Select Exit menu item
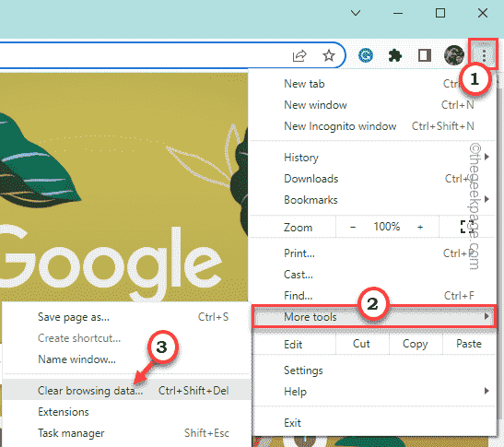Image resolution: width=504 pixels, height=447 pixels. point(373,422)
